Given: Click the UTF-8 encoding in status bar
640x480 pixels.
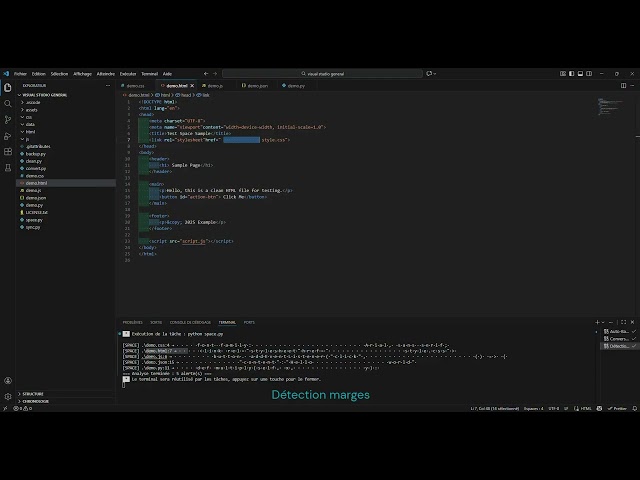Looking at the screenshot, I should [553, 408].
